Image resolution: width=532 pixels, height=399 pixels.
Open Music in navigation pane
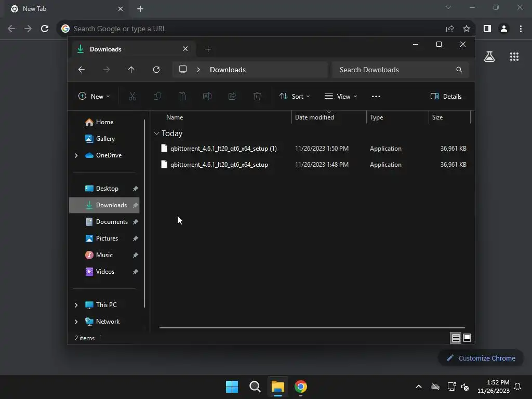click(x=104, y=255)
